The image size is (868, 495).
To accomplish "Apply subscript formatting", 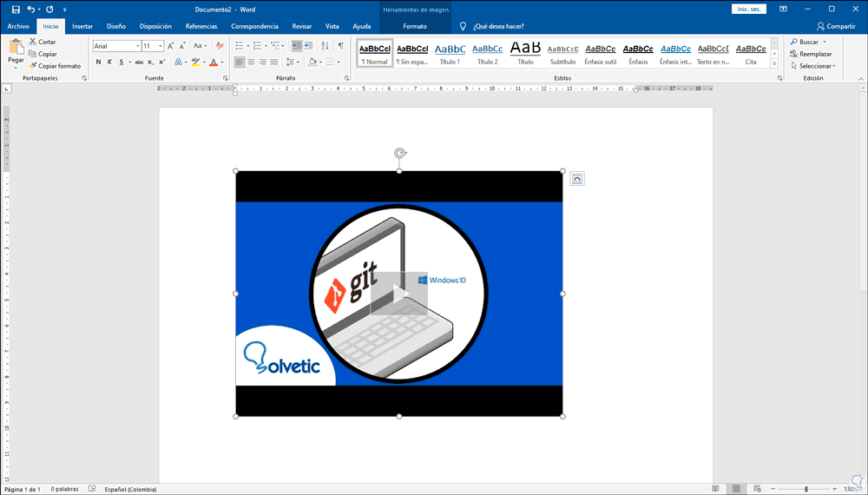I will (150, 62).
